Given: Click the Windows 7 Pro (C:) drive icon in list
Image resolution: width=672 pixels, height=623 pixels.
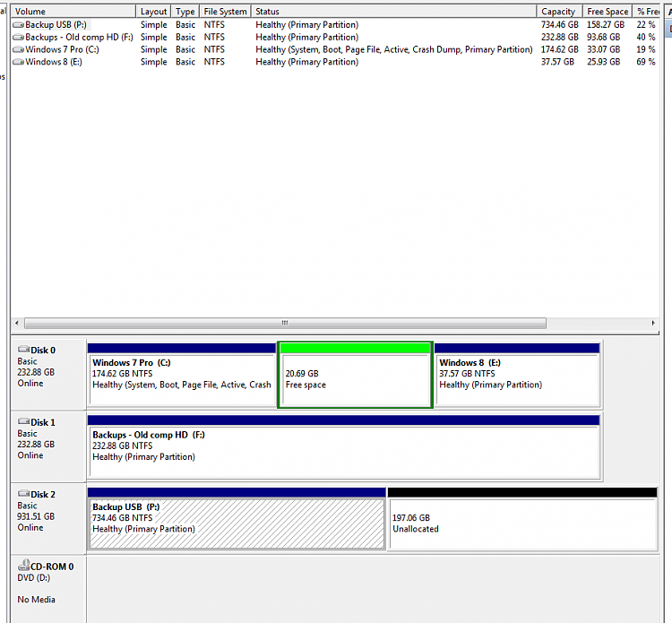Looking at the screenshot, I should pyautogui.click(x=19, y=49).
